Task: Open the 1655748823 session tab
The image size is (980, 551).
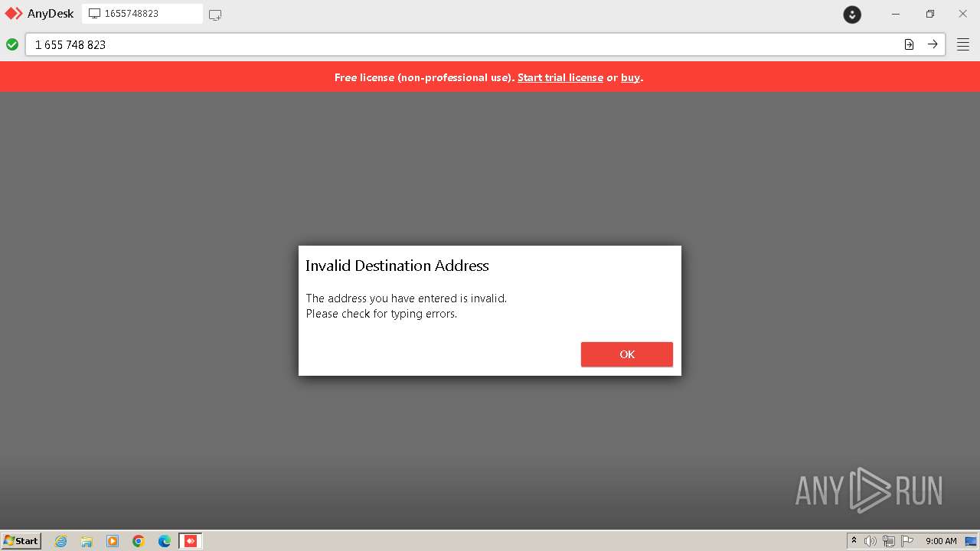Action: click(x=142, y=14)
